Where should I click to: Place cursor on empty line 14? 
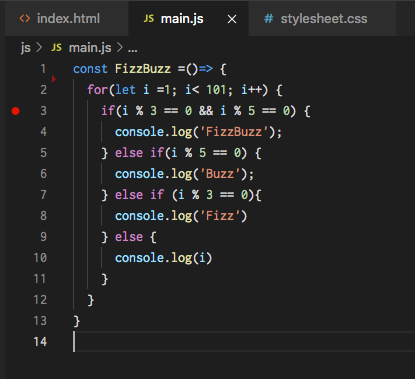point(243,342)
